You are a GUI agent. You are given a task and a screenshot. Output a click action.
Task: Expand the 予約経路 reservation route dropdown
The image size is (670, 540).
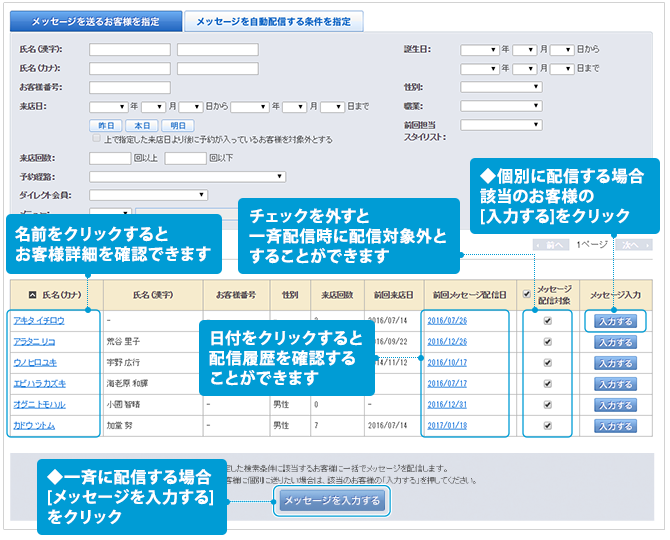click(x=187, y=177)
